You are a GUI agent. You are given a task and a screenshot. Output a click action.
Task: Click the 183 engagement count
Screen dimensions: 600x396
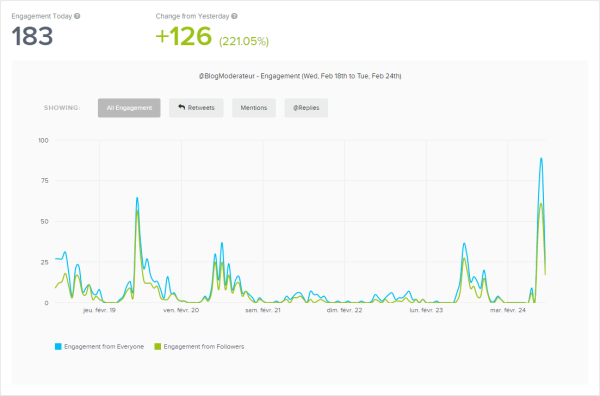click(x=32, y=36)
